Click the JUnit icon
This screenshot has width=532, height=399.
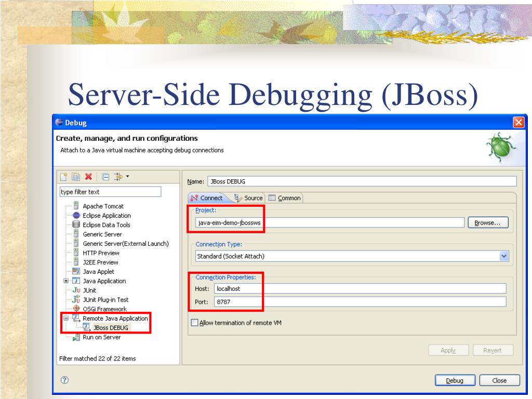[76, 290]
